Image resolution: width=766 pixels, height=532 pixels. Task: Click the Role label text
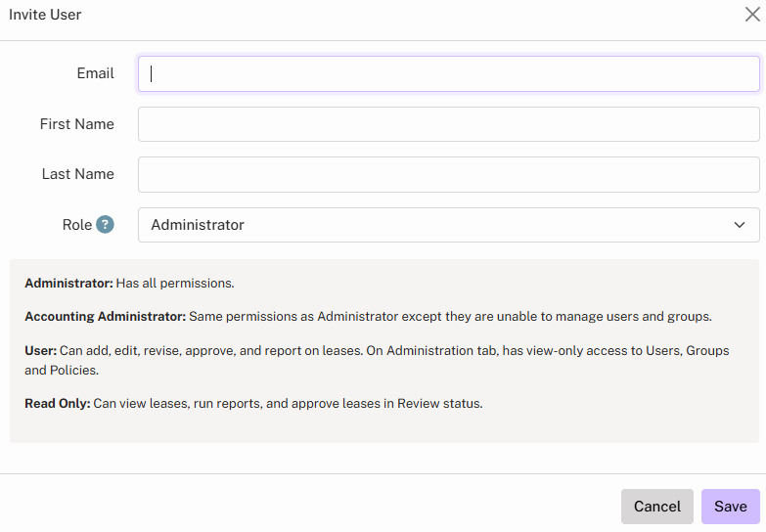pos(76,225)
